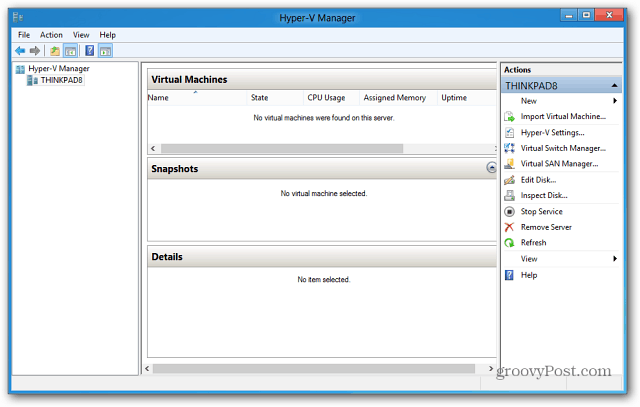Expand the View submenu arrow in Actions
The height and width of the screenshot is (407, 640).
pos(615,259)
